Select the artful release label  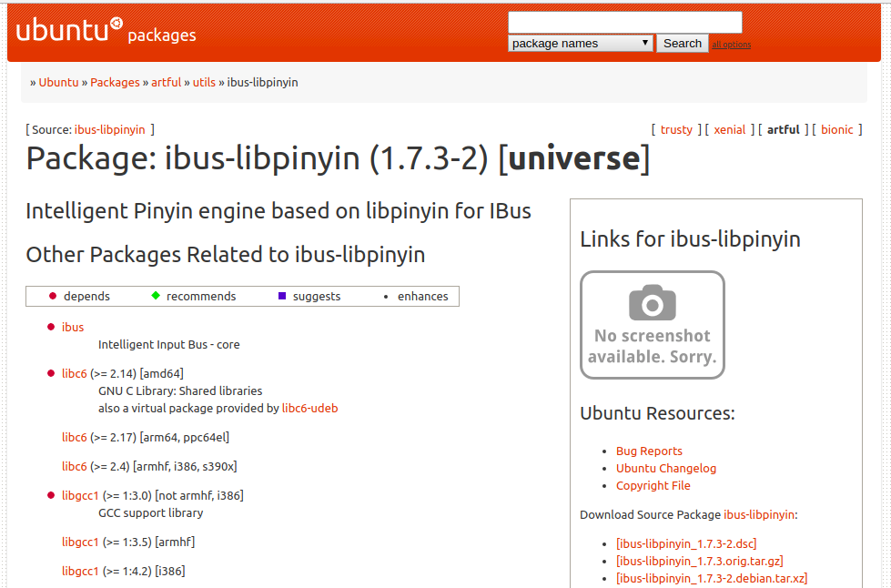point(783,129)
